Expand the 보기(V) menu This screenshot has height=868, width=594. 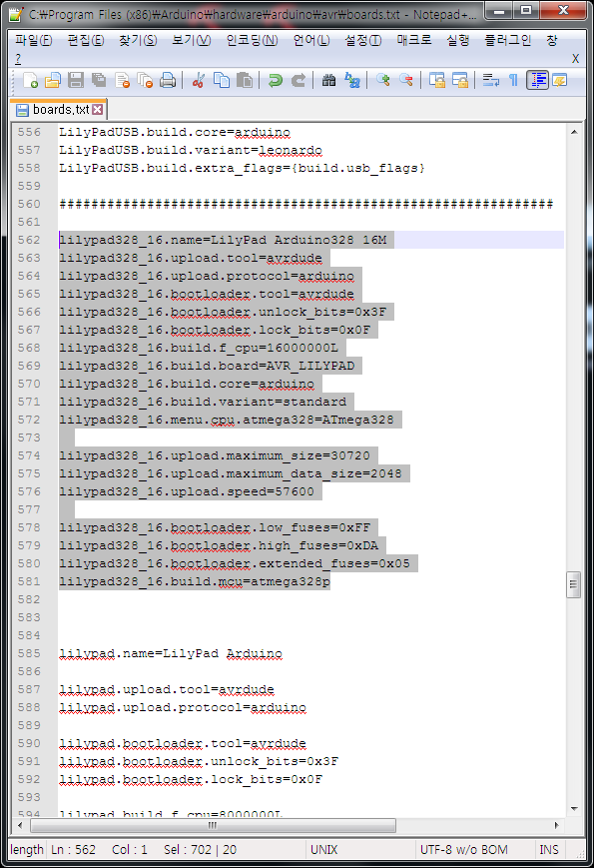[x=192, y=40]
